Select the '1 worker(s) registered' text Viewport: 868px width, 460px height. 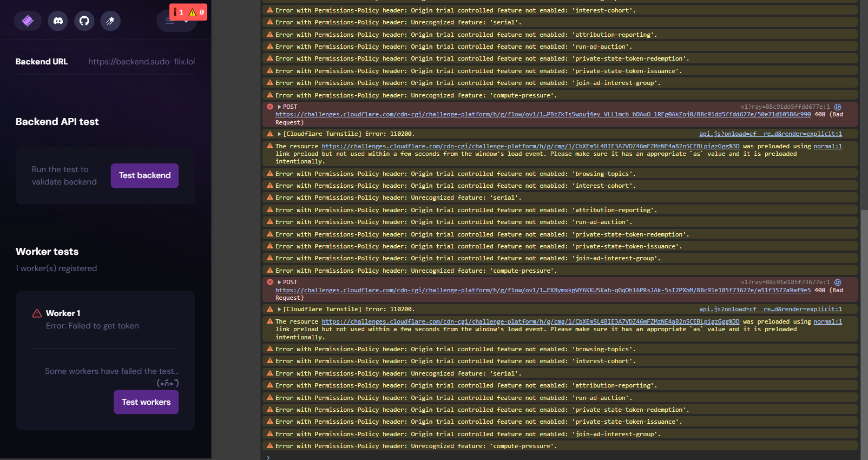click(x=56, y=268)
